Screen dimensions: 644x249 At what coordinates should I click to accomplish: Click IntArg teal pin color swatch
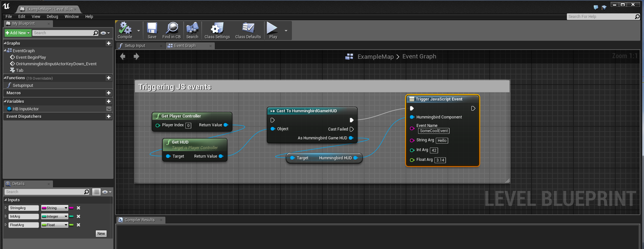71,216
